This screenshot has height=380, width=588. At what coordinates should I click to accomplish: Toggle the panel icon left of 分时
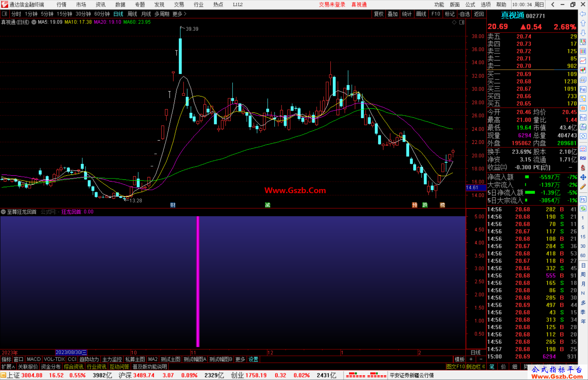(x=5, y=14)
